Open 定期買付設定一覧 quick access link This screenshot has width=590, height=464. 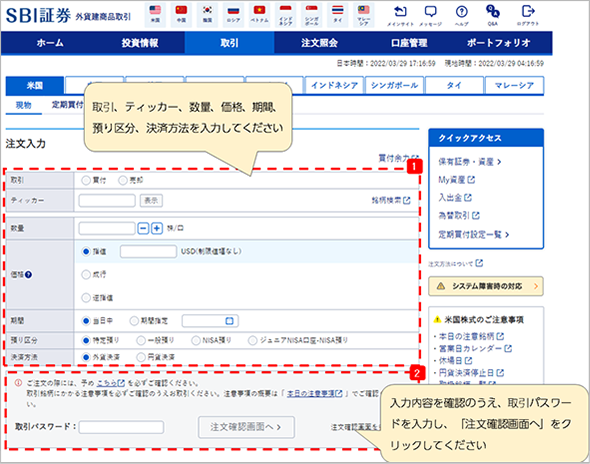point(473,235)
